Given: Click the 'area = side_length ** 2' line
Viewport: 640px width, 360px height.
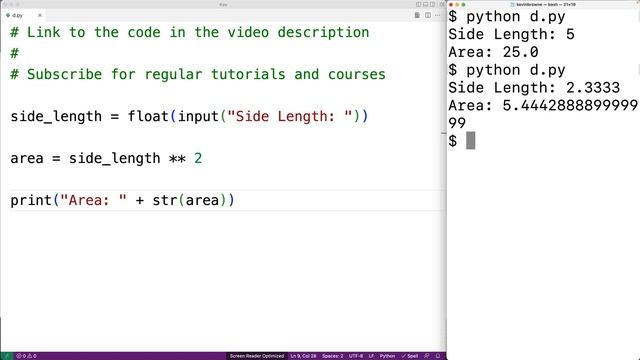Looking at the screenshot, I should [x=106, y=158].
